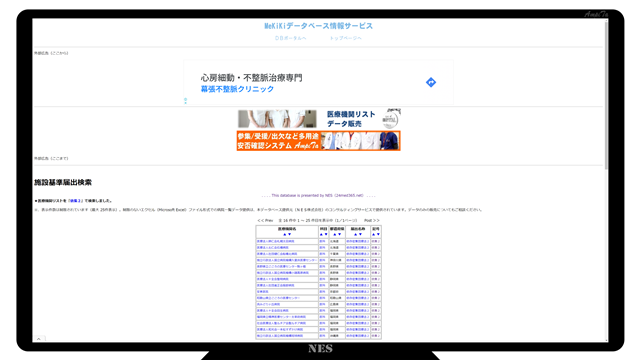Open the MeKiKiデータベース情報サービス title link
Viewport: 640px width, 360px height.
[x=318, y=26]
